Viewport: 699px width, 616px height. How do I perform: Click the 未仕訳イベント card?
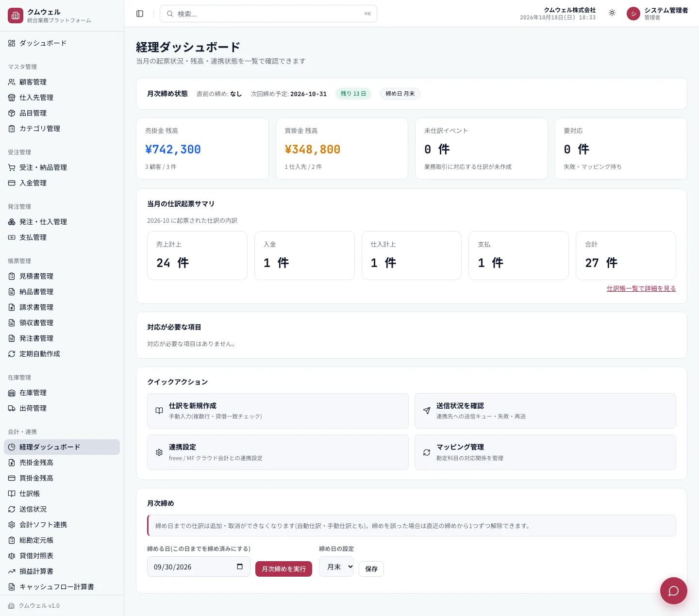[x=482, y=149]
